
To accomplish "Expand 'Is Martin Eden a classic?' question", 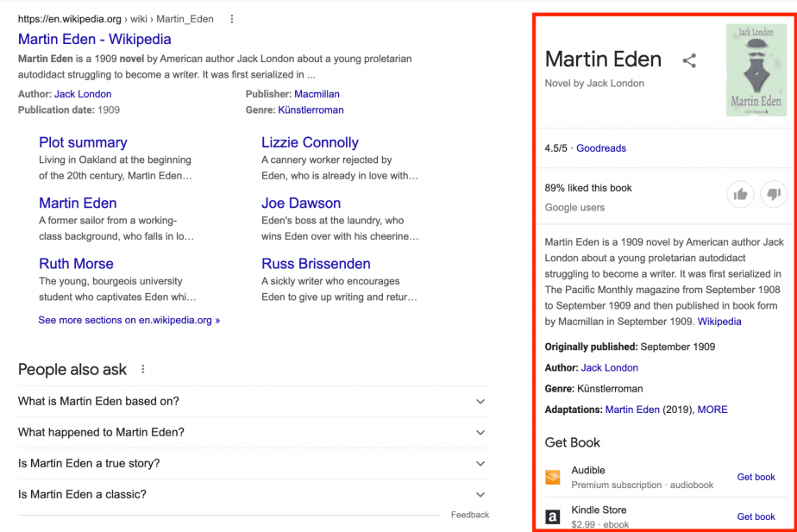I will [x=253, y=494].
